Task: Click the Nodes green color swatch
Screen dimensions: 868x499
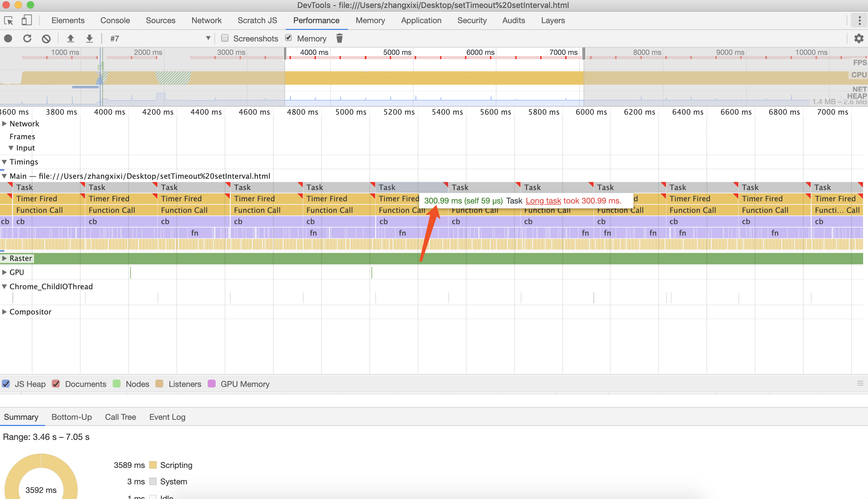Action: [117, 384]
